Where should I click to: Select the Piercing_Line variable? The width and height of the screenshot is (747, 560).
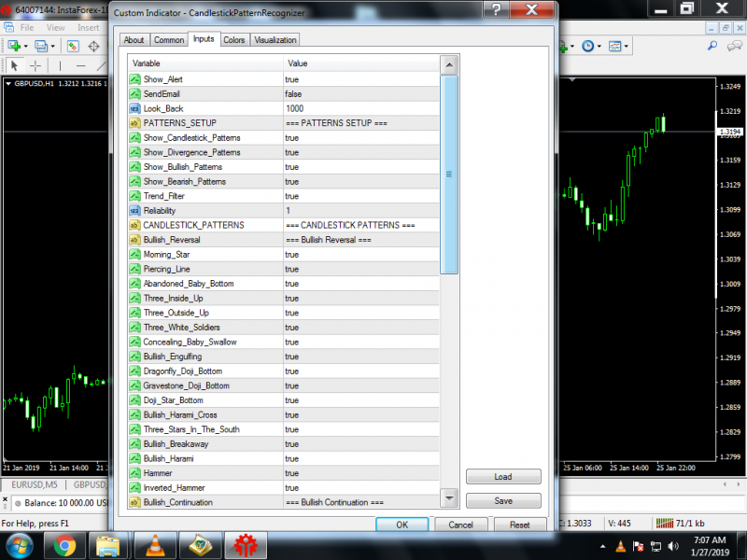(x=167, y=269)
